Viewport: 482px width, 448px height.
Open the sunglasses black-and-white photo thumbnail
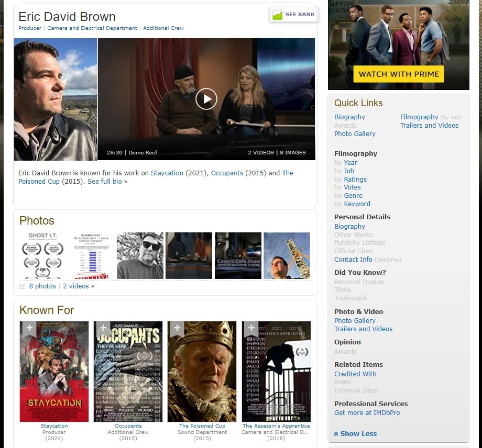click(140, 255)
